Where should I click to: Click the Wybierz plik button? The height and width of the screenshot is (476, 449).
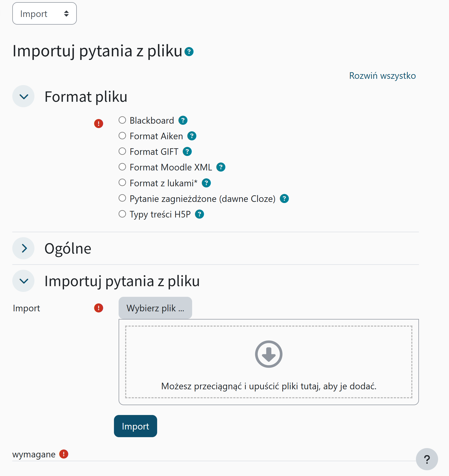pyautogui.click(x=155, y=308)
